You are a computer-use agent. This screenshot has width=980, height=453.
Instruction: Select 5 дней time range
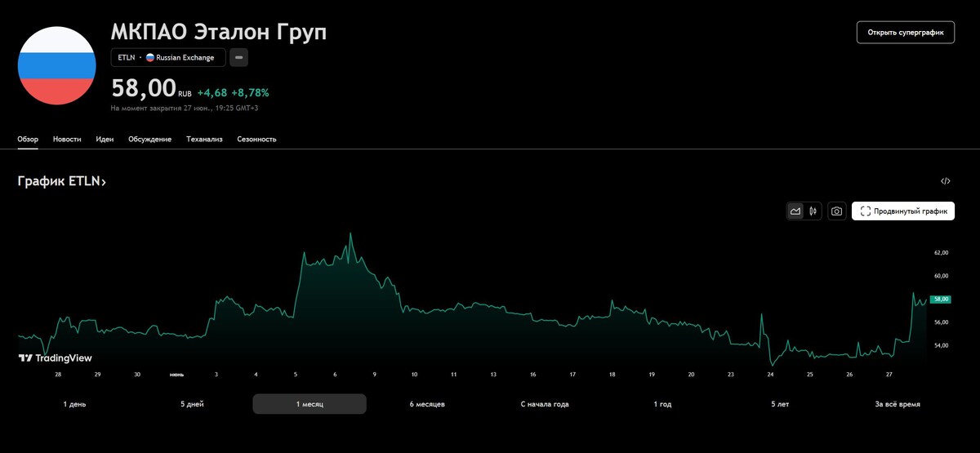pos(192,404)
